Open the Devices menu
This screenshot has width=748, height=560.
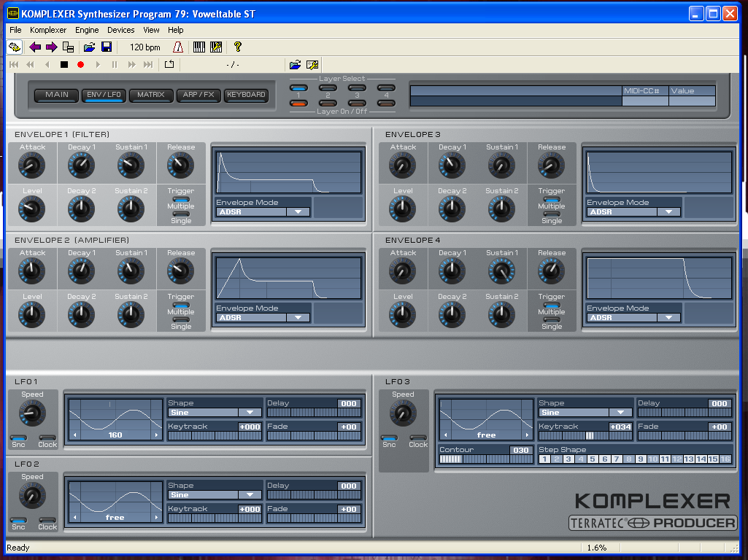click(120, 30)
